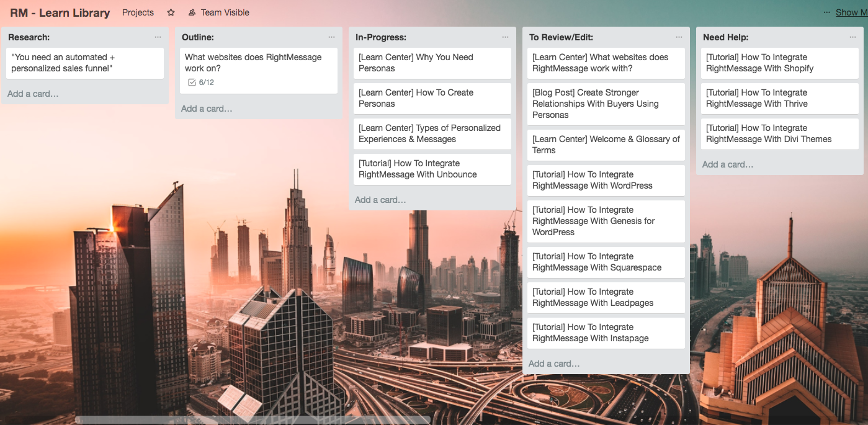This screenshot has width=868, height=425.
Task: Open the Research list options menu
Action: (158, 37)
